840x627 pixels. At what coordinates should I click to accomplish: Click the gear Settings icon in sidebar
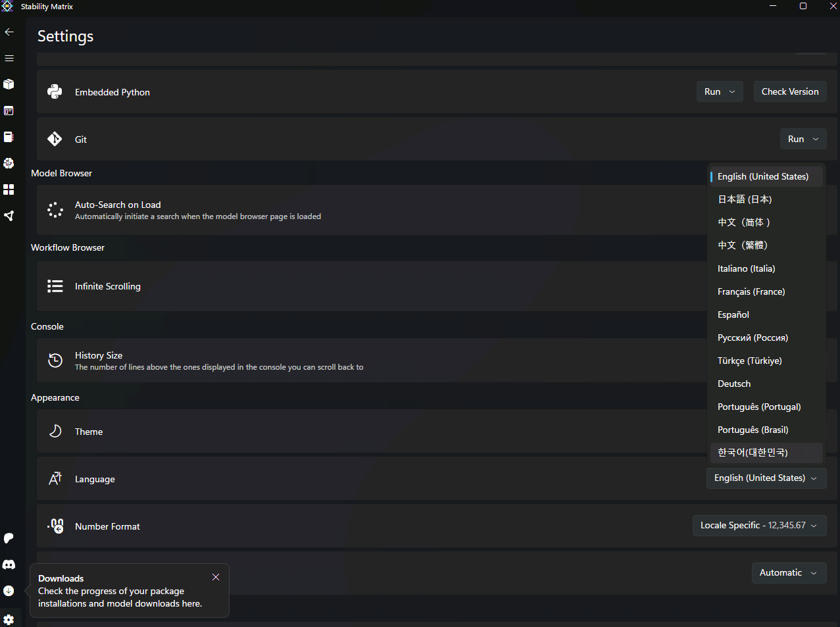[9, 620]
